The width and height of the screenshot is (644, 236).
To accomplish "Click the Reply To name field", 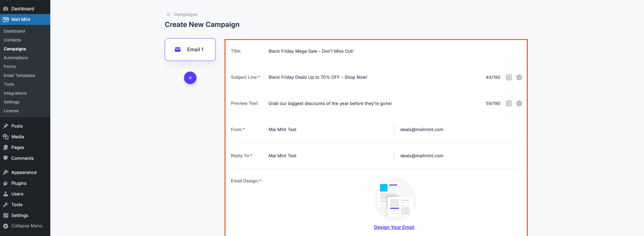I will 329,156.
